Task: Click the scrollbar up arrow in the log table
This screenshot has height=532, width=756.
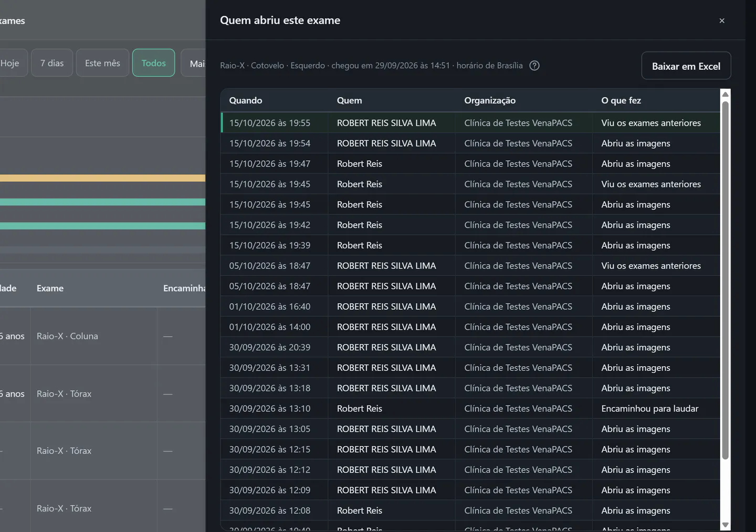Action: point(725,95)
